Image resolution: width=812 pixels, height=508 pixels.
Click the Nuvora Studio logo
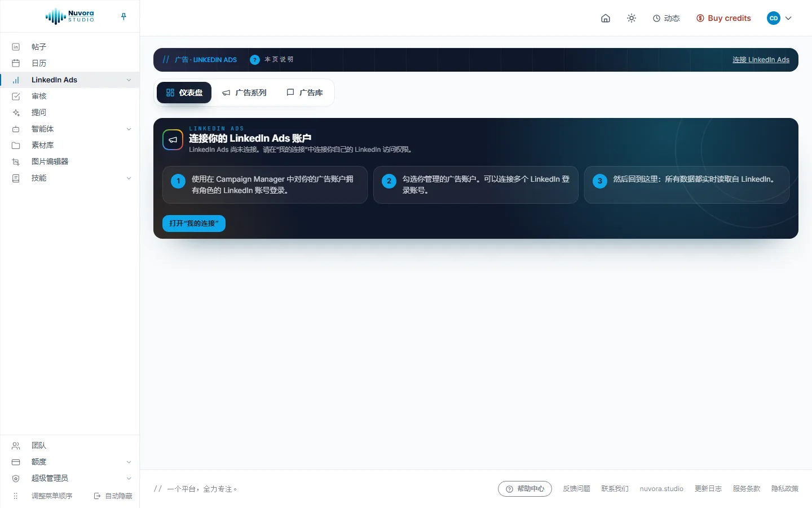[x=70, y=16]
